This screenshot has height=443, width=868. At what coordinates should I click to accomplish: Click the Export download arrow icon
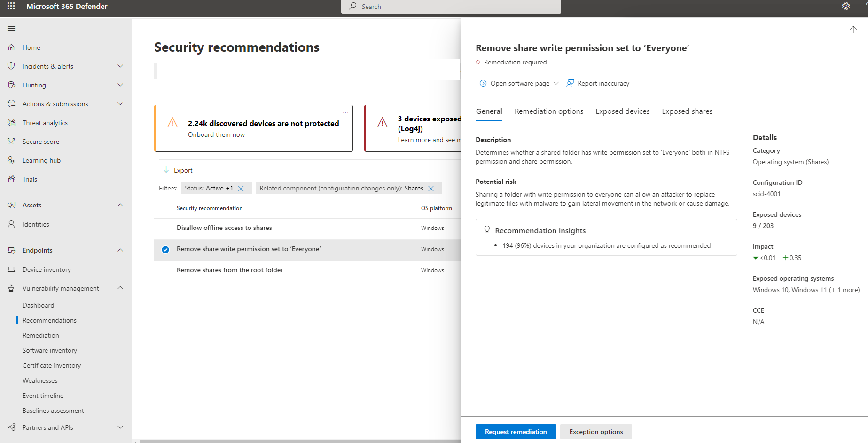(x=166, y=170)
